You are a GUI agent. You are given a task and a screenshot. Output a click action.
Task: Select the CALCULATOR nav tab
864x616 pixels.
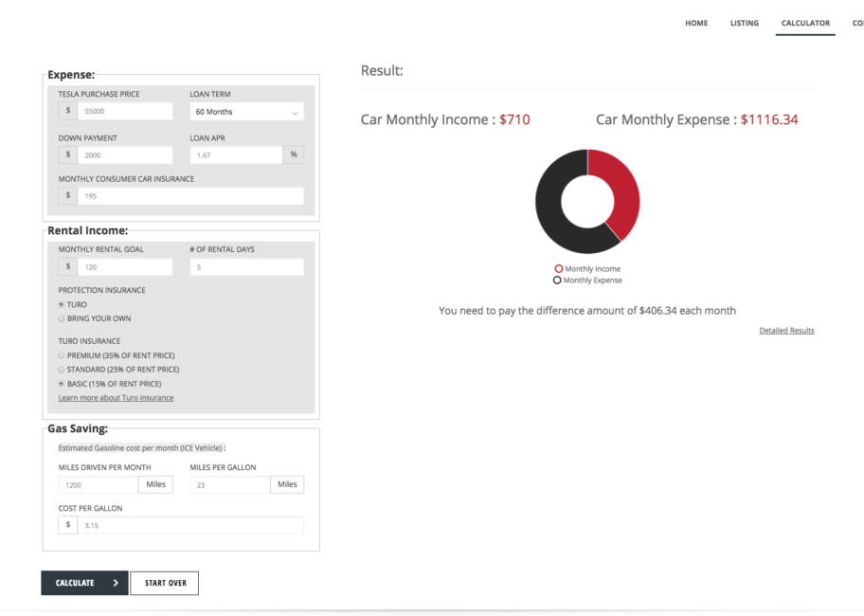click(x=805, y=23)
